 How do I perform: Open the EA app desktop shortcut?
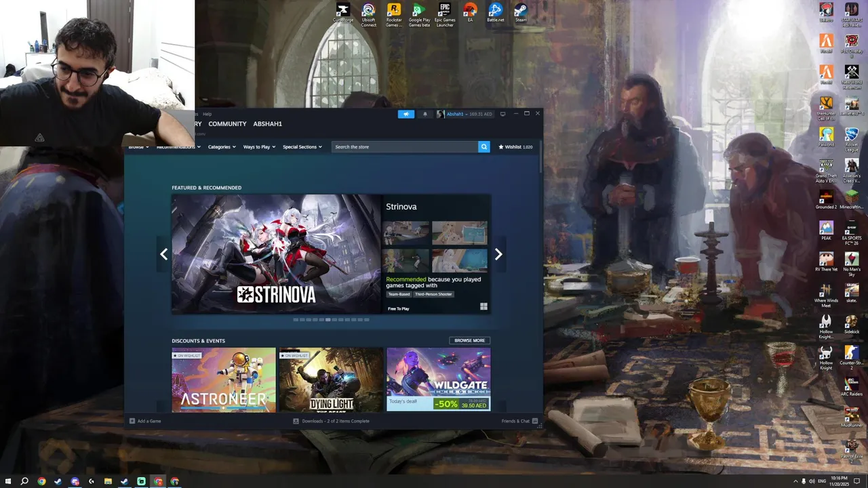(470, 13)
